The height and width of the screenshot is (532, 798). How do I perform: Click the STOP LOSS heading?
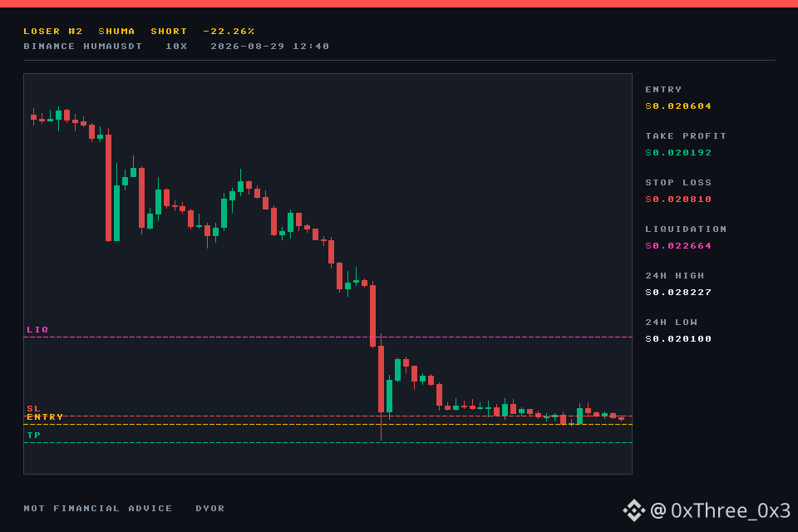[x=678, y=182]
